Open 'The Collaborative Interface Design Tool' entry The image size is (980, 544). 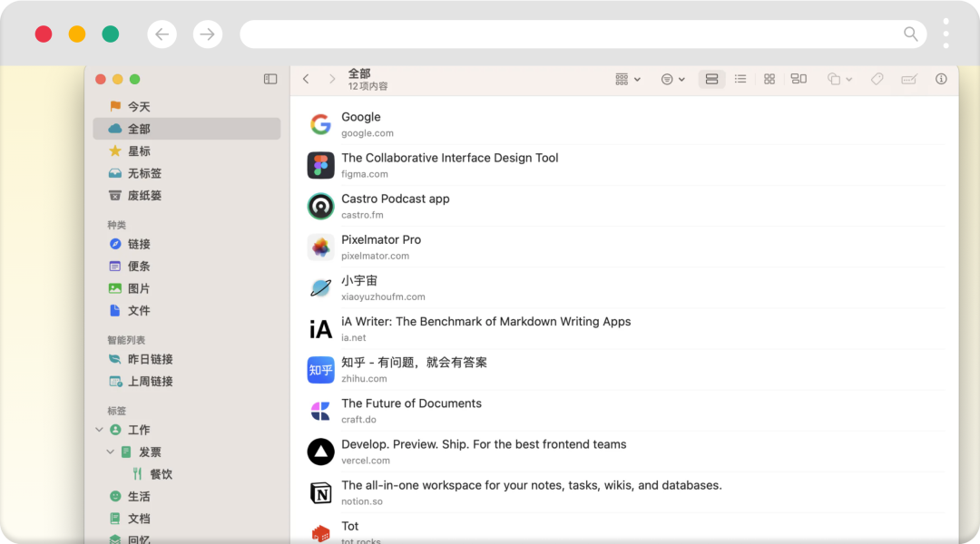pyautogui.click(x=449, y=158)
